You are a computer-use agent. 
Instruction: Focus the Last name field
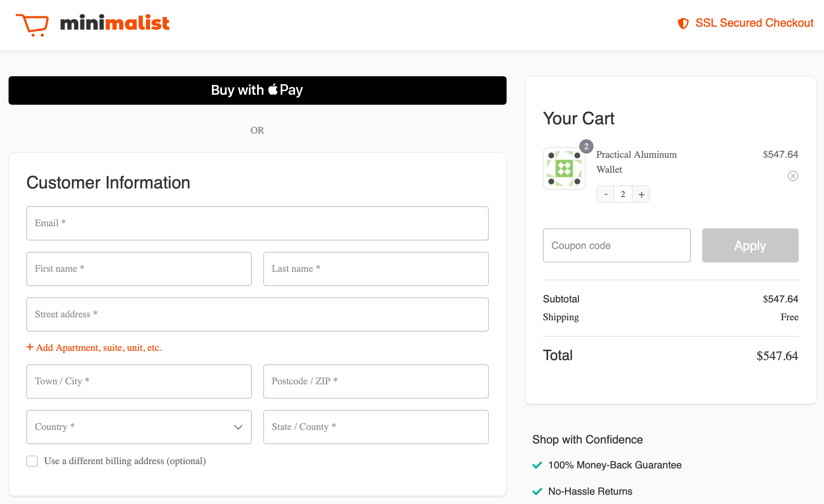click(376, 269)
